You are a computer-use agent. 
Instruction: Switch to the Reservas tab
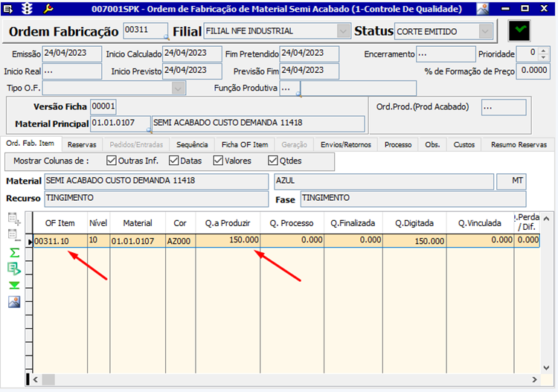[82, 145]
